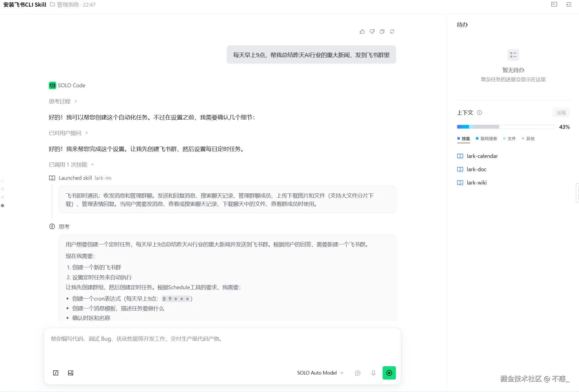
Task: Open the SOLO Auto Model dropdown
Action: click(320, 373)
